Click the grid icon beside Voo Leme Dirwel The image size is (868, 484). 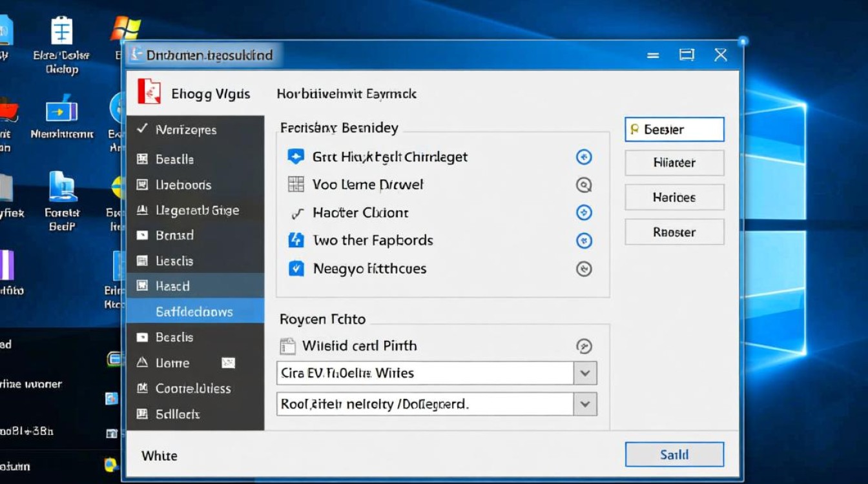click(295, 185)
